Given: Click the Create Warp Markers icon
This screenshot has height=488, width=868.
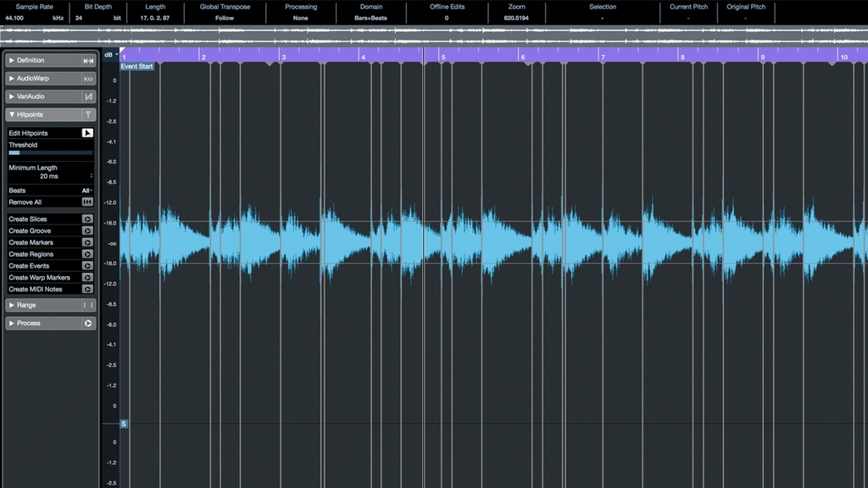Looking at the screenshot, I should click(x=86, y=277).
